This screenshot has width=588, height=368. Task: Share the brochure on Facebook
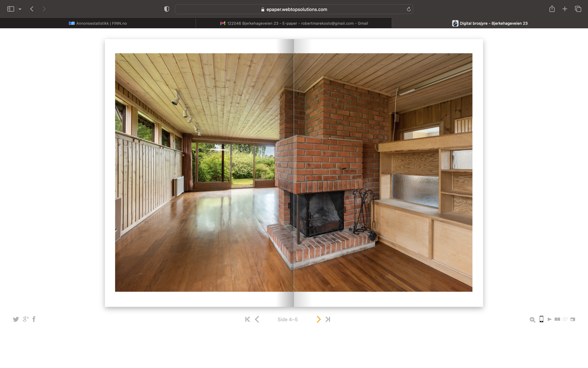pos(34,319)
